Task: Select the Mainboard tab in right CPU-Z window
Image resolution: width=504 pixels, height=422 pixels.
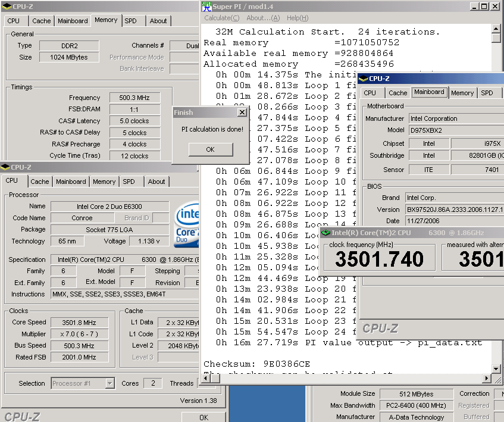Action: (x=430, y=92)
